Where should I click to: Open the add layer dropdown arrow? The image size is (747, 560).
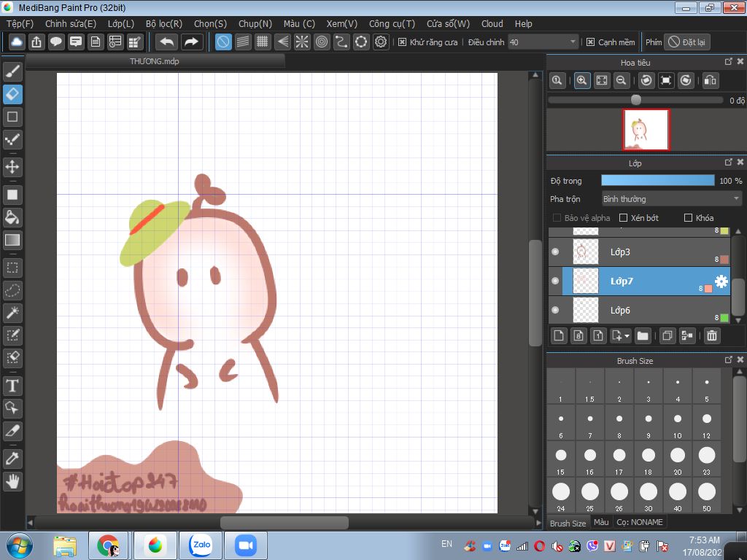[627, 336]
